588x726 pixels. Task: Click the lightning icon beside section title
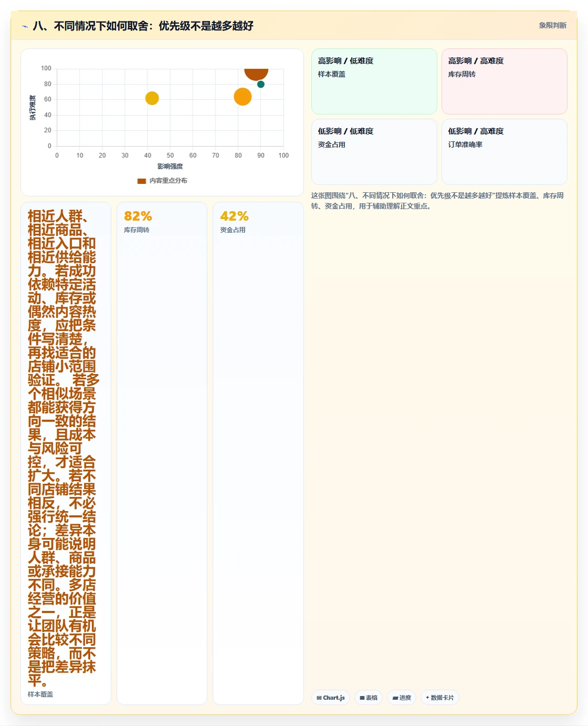25,26
